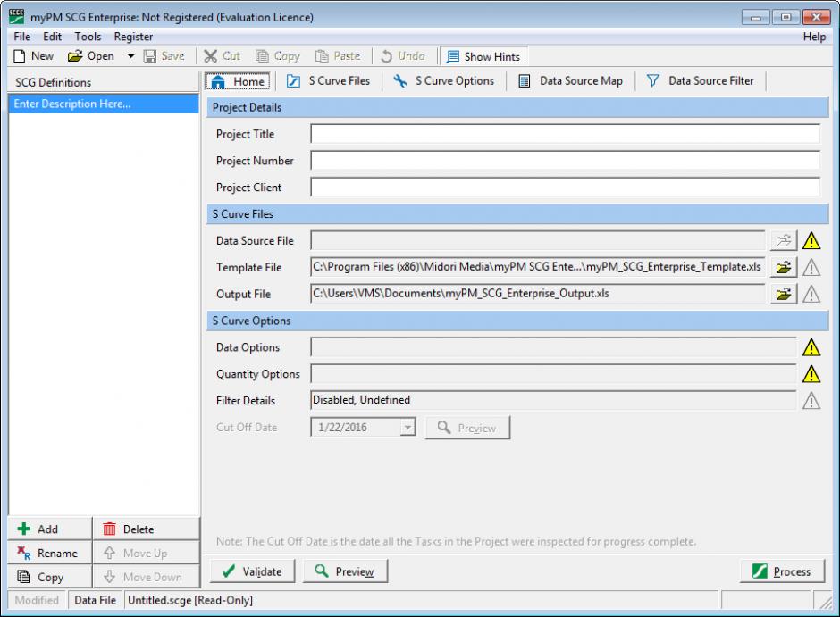Open the Edit menu
Viewport: 840px width, 617px height.
pyautogui.click(x=52, y=37)
